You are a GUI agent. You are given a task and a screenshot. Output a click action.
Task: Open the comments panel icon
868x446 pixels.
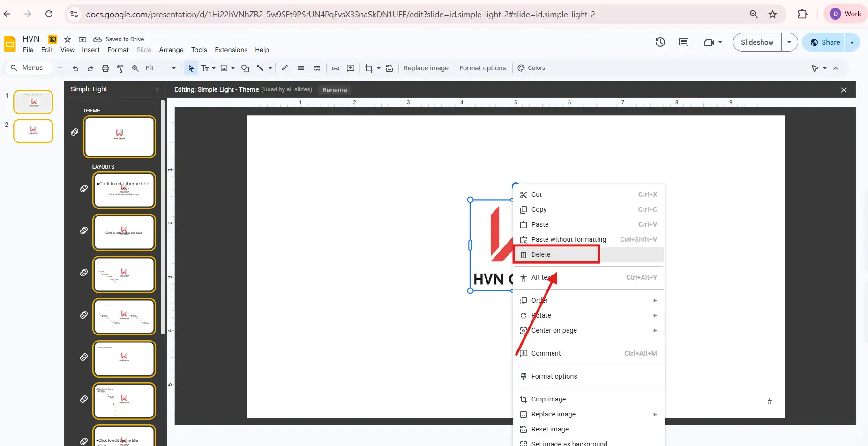[x=683, y=42]
